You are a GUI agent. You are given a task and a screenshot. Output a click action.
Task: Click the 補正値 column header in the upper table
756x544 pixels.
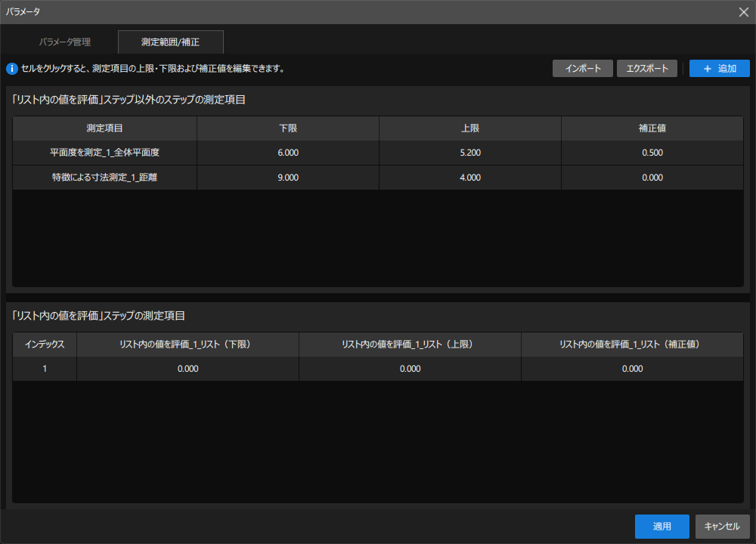(652, 128)
